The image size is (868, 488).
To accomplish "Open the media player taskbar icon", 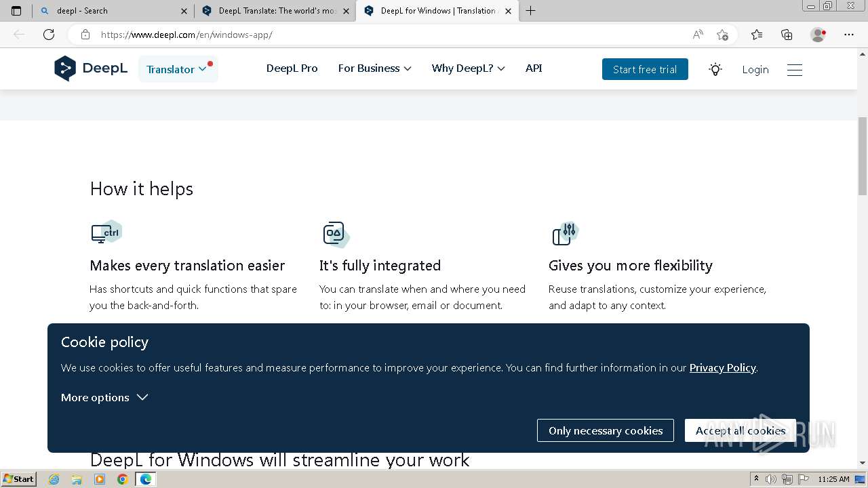I will tap(100, 479).
